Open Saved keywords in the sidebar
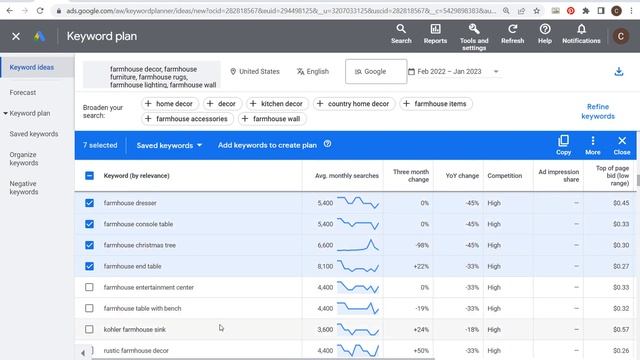 pyautogui.click(x=34, y=134)
